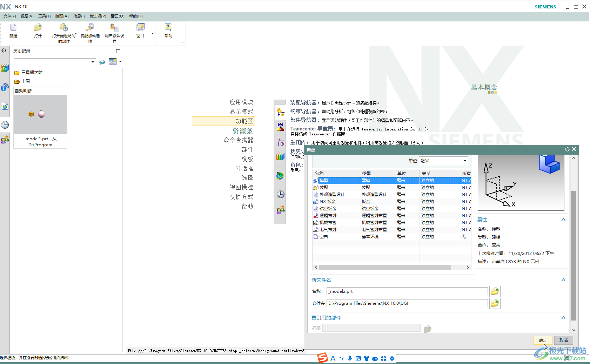
Task: Click Sogou input method S icon
Action: point(322,358)
